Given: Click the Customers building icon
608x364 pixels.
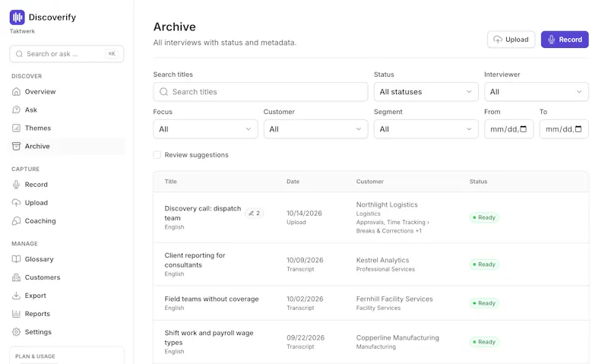Looking at the screenshot, I should (x=16, y=277).
